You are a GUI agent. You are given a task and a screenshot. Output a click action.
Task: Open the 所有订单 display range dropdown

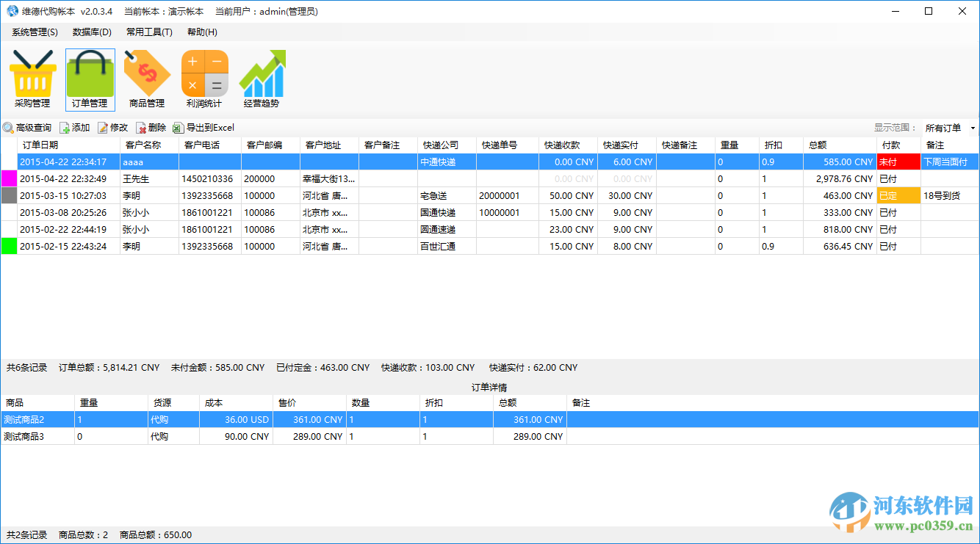949,127
